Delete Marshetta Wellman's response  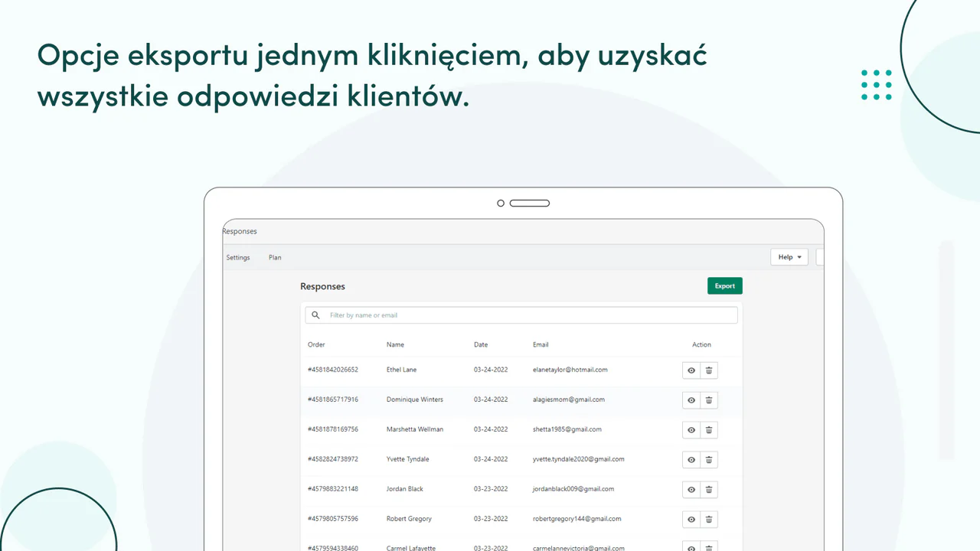(709, 430)
